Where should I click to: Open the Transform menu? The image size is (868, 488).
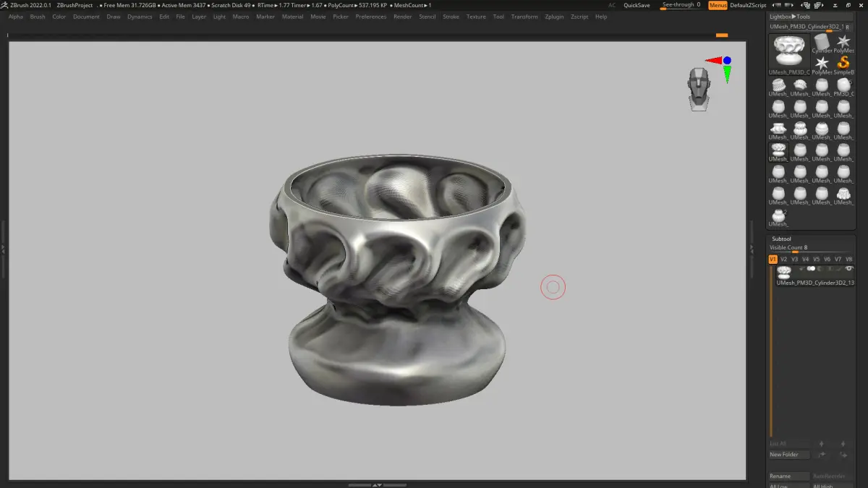(x=524, y=17)
